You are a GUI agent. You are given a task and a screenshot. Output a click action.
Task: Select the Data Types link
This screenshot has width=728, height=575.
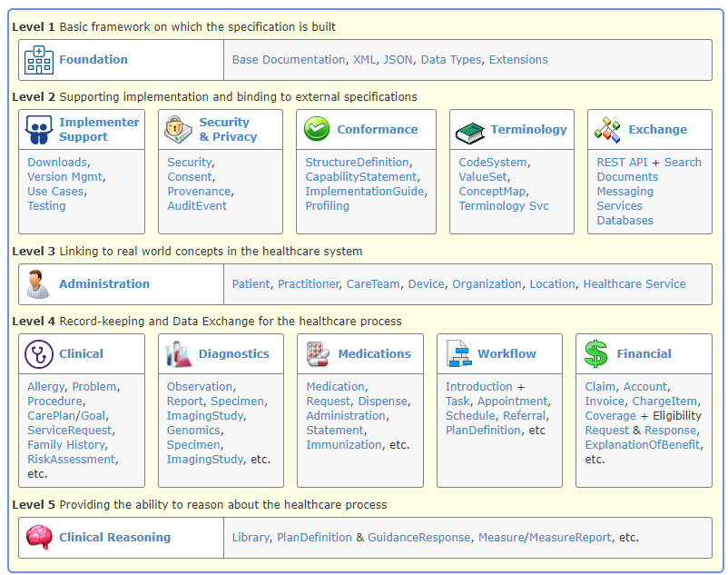pos(450,60)
